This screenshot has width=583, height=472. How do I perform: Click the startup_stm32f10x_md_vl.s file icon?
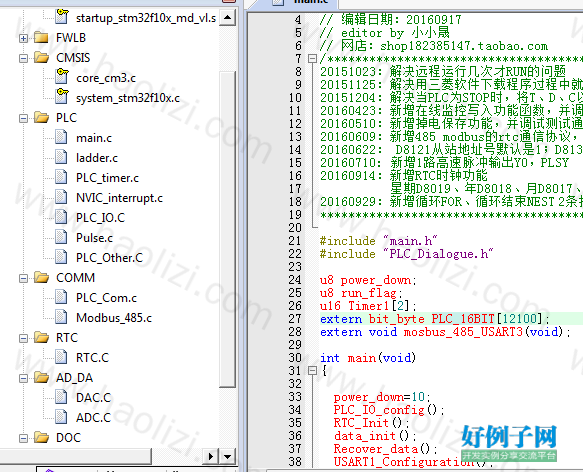(x=62, y=17)
